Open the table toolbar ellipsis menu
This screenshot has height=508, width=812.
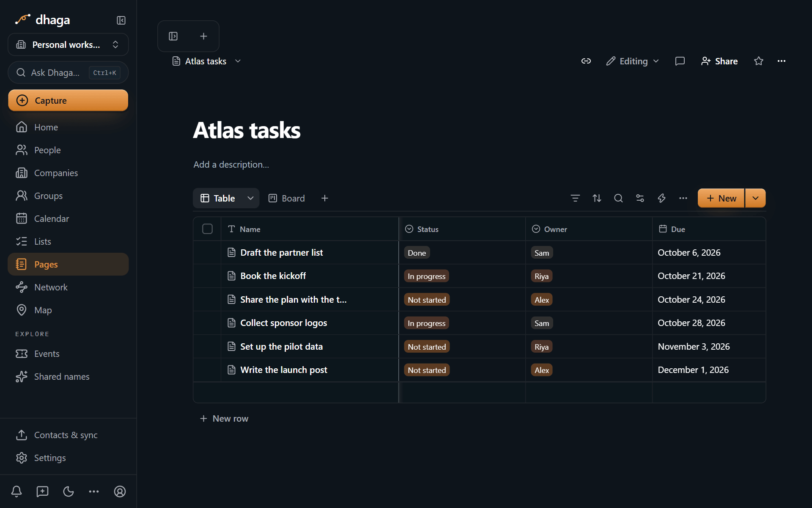click(x=683, y=198)
